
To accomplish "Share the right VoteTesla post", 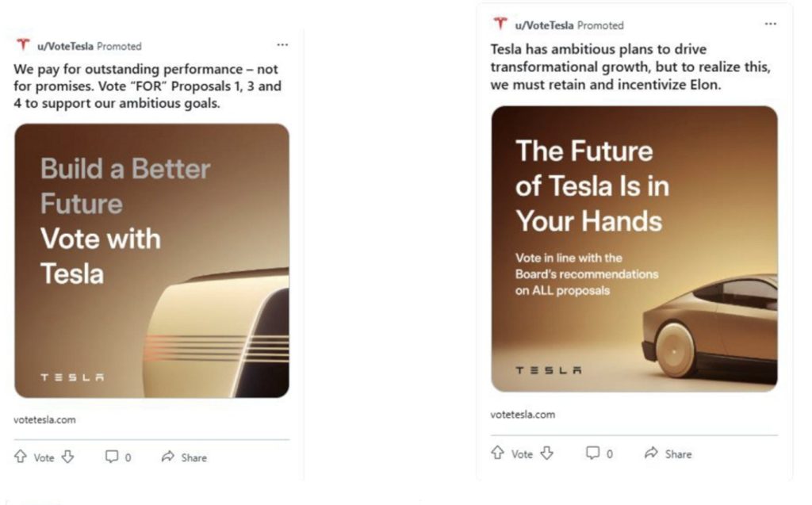I will tap(668, 453).
